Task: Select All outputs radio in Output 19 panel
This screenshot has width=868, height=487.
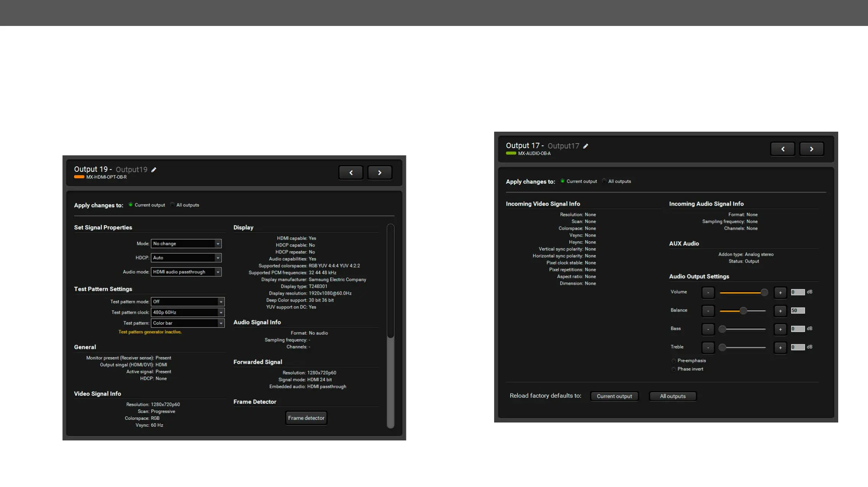Action: tap(173, 205)
